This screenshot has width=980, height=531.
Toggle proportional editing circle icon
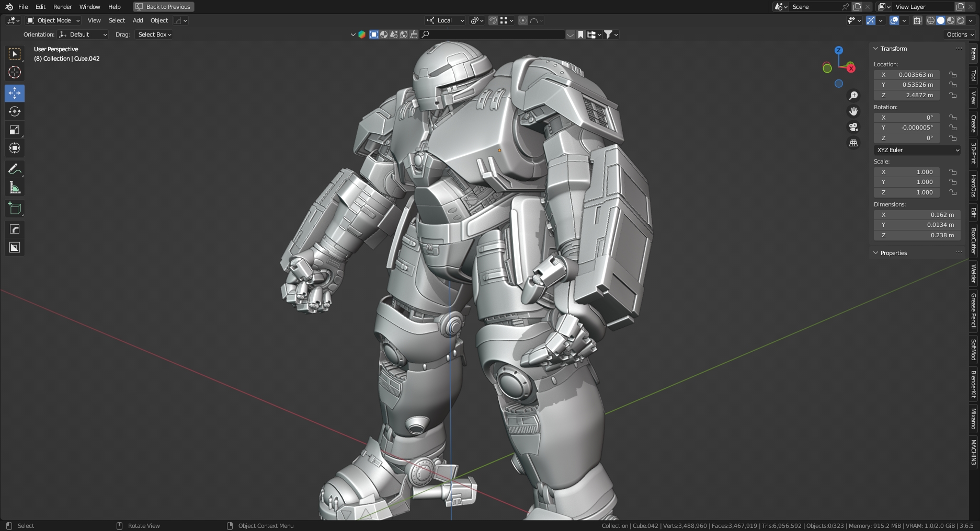[523, 20]
